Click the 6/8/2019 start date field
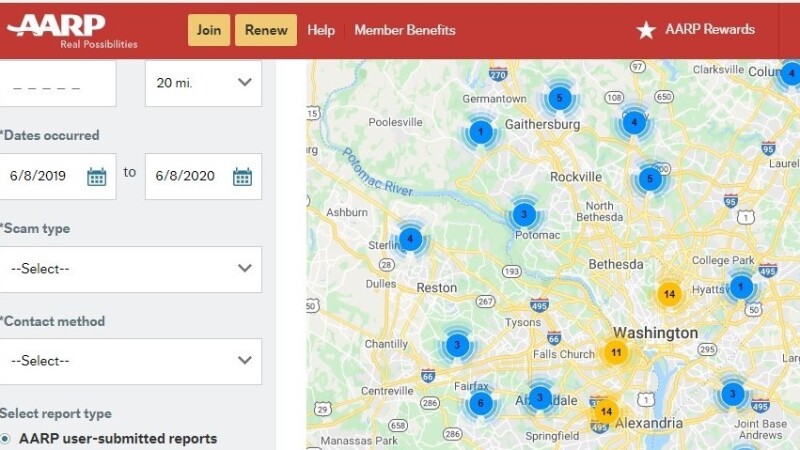800x450 pixels. [58, 177]
